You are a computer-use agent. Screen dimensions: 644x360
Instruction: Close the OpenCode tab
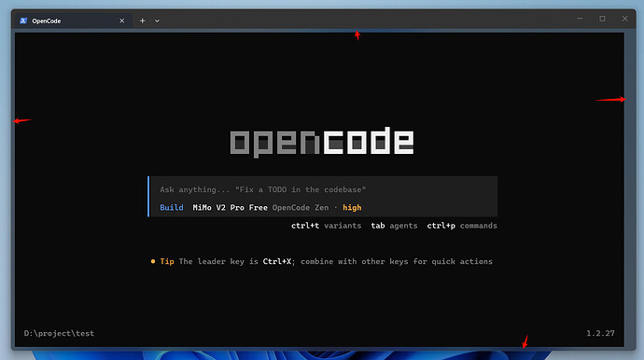click(121, 21)
